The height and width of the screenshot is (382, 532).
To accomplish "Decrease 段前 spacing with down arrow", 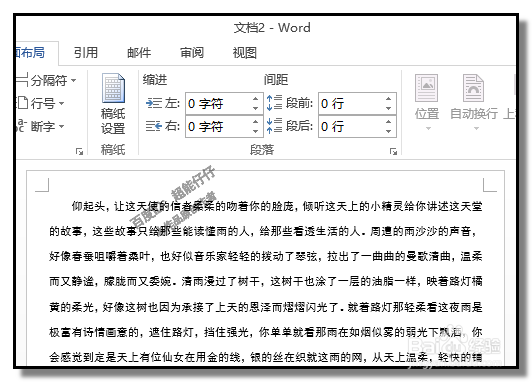I will pos(389,108).
